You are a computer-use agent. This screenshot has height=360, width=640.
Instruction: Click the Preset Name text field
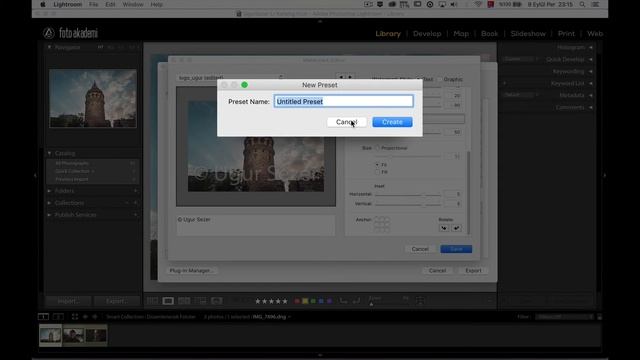click(344, 101)
